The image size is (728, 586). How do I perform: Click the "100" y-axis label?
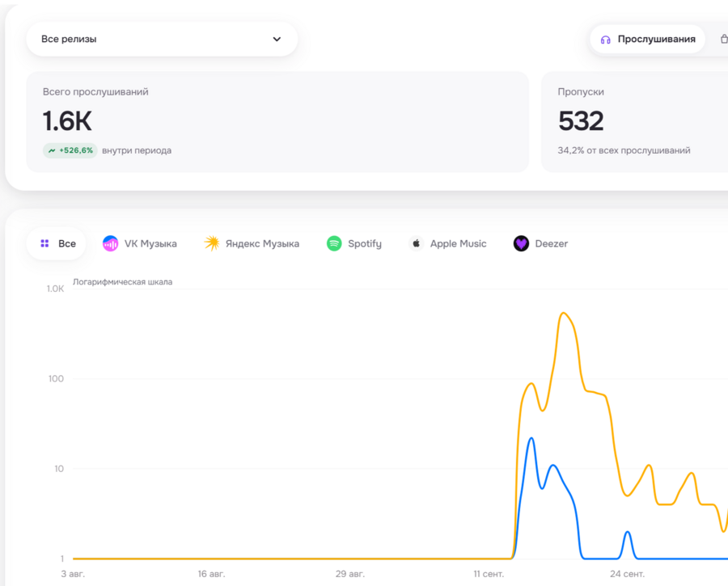coord(56,378)
